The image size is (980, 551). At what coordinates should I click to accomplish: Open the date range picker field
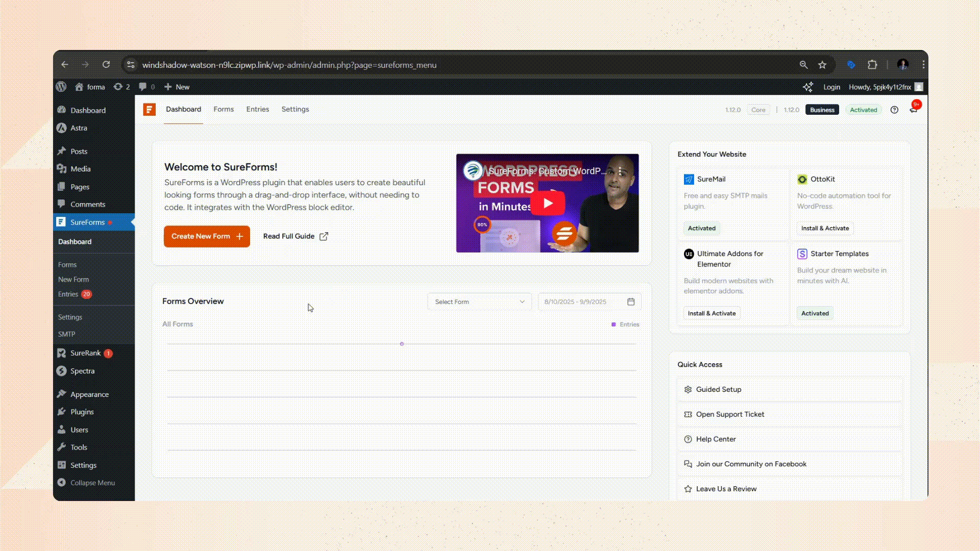point(590,302)
